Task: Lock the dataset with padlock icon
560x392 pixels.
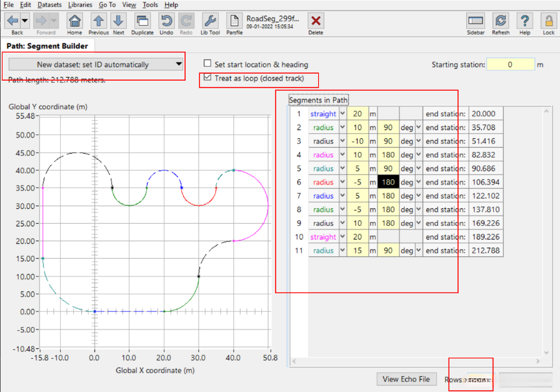Action: tap(548, 21)
